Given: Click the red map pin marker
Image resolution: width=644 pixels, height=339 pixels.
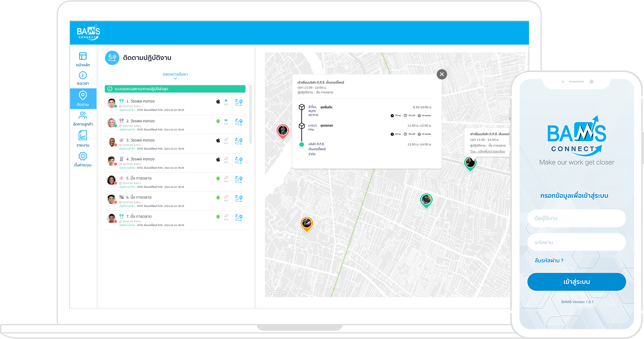Looking at the screenshot, I should point(283,130).
